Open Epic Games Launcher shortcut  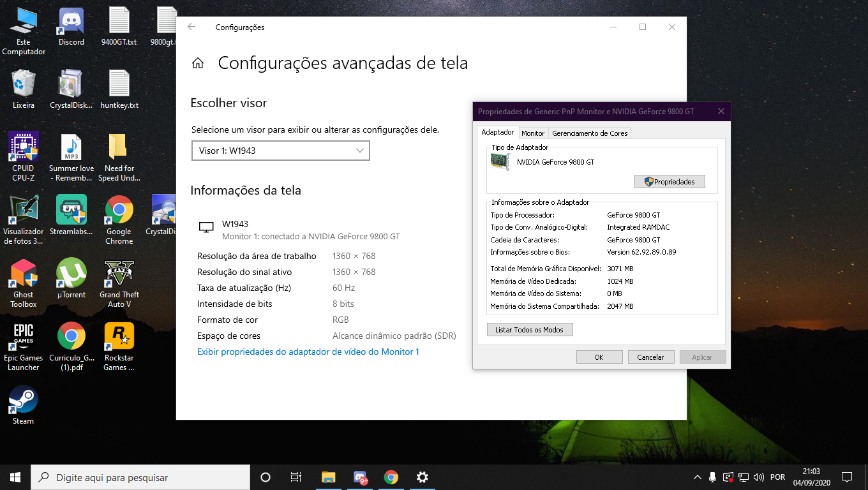[x=24, y=346]
